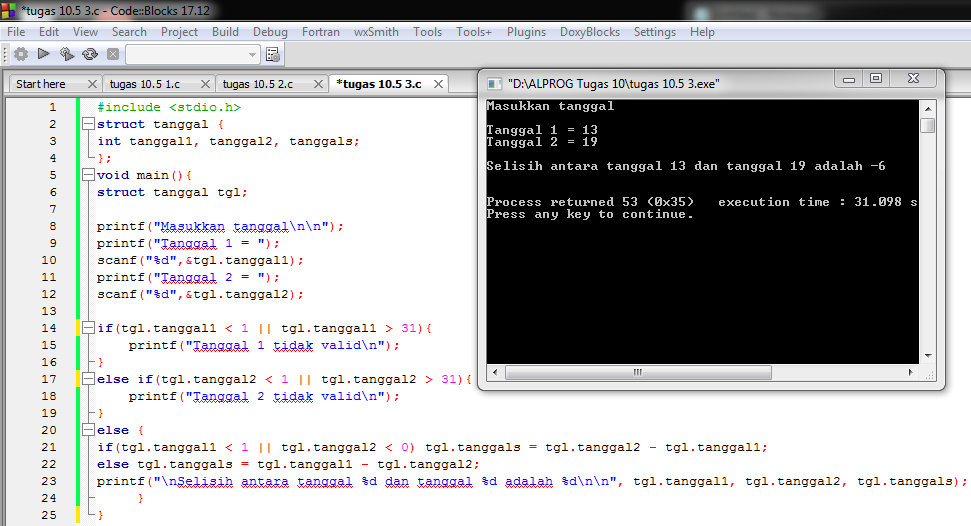Image resolution: width=971 pixels, height=526 pixels.
Task: Open the Help menu
Action: pyautogui.click(x=702, y=32)
